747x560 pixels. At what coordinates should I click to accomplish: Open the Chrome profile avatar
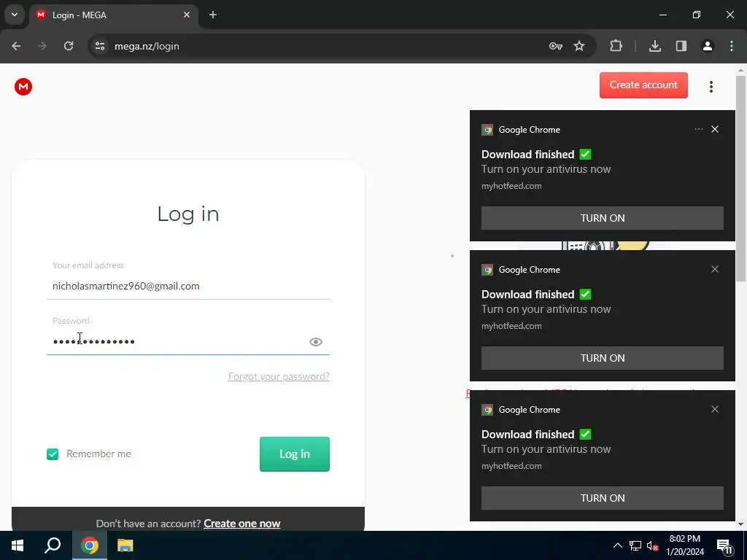(708, 46)
